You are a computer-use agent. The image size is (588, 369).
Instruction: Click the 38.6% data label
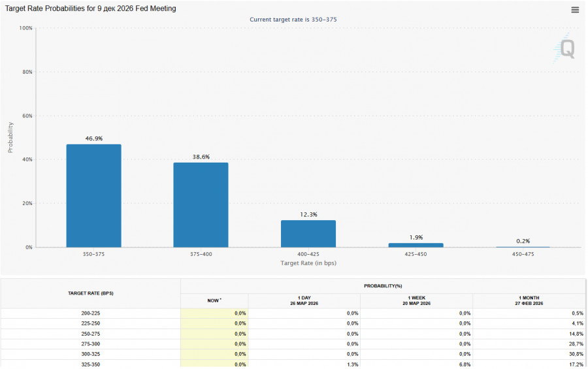201,157
